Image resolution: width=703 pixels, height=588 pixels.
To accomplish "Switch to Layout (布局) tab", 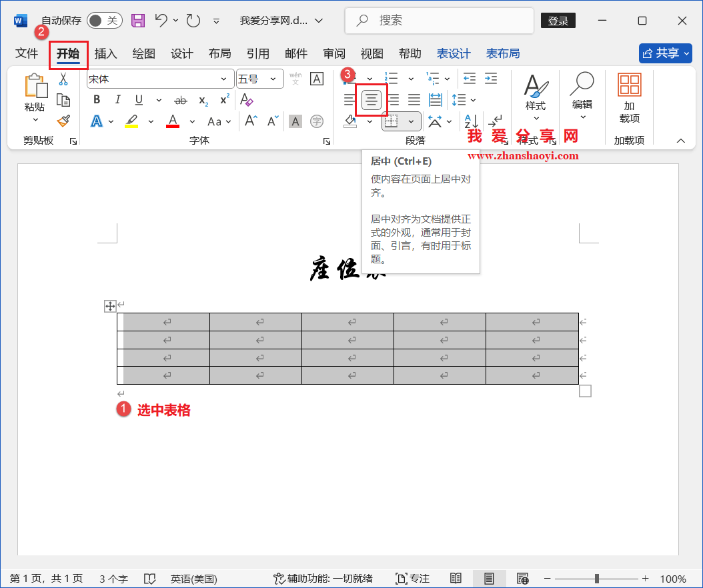I will pos(219,54).
